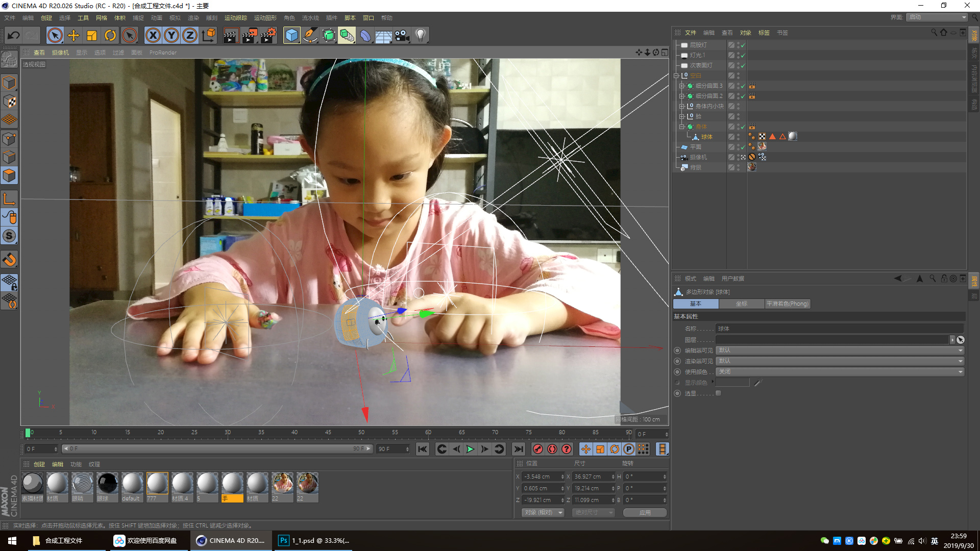
Task: Toggle Autokeying button in timeline
Action: (x=552, y=449)
